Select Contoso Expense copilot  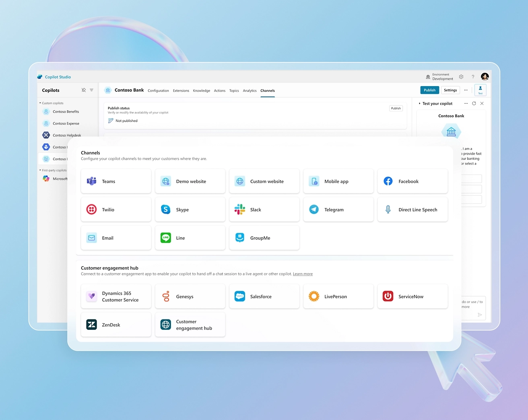click(x=68, y=124)
